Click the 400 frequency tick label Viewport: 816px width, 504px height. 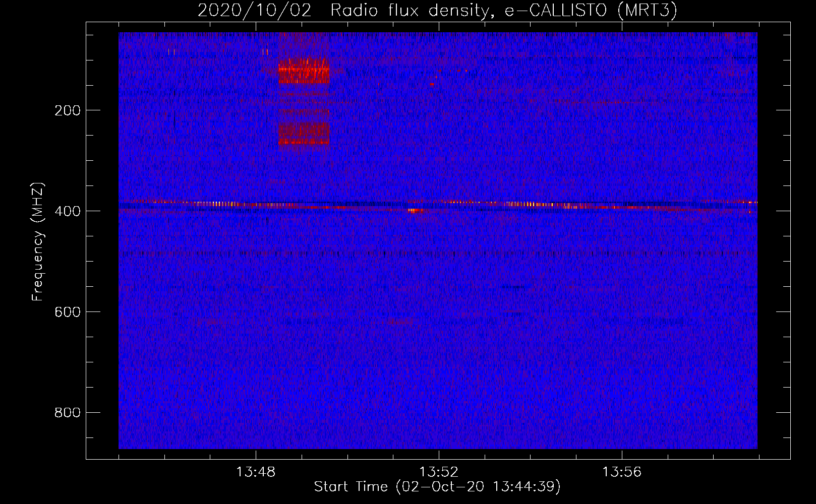click(68, 211)
